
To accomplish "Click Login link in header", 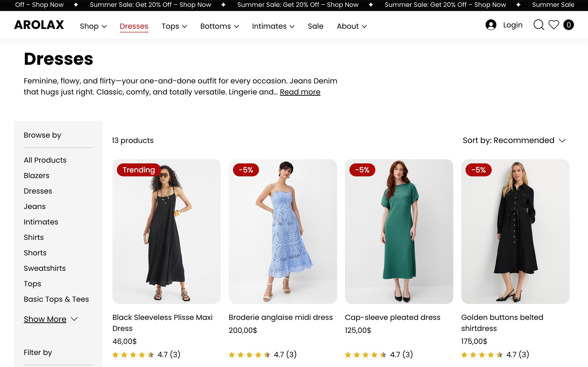I will 513,25.
